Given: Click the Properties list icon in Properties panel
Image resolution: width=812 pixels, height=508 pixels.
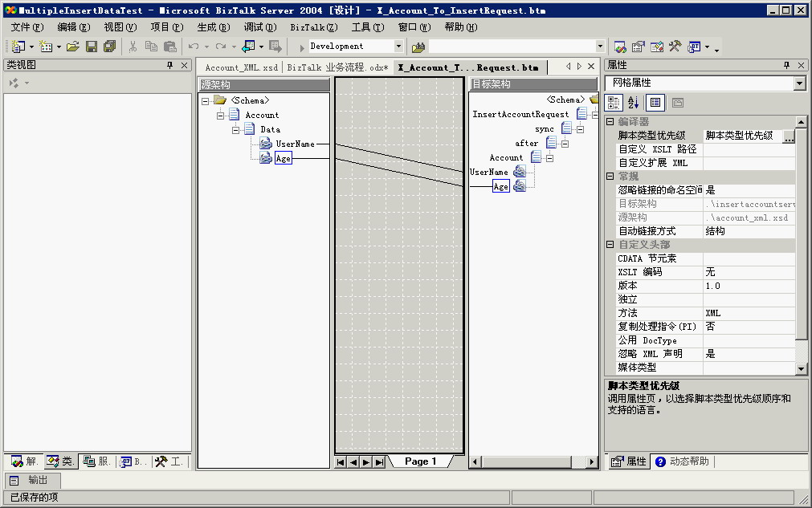Looking at the screenshot, I should (x=655, y=103).
